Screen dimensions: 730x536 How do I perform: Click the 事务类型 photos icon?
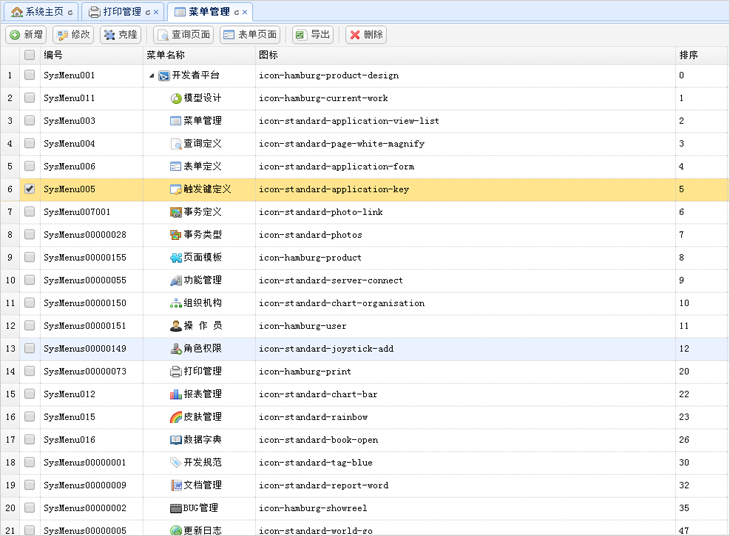[176, 235]
